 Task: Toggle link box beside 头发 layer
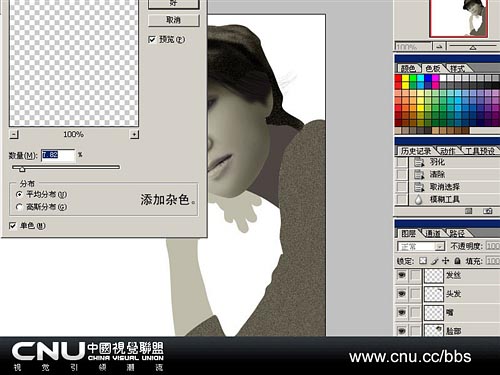point(415,294)
